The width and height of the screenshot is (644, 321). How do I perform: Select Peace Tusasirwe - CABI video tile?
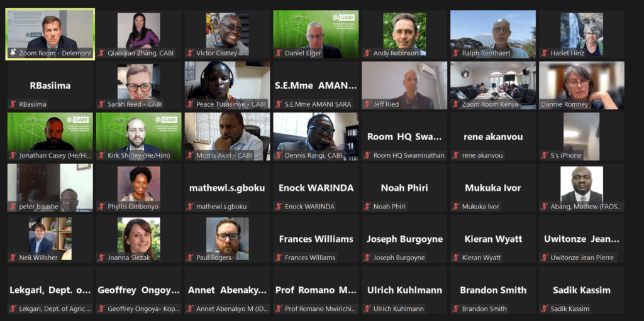[227, 85]
